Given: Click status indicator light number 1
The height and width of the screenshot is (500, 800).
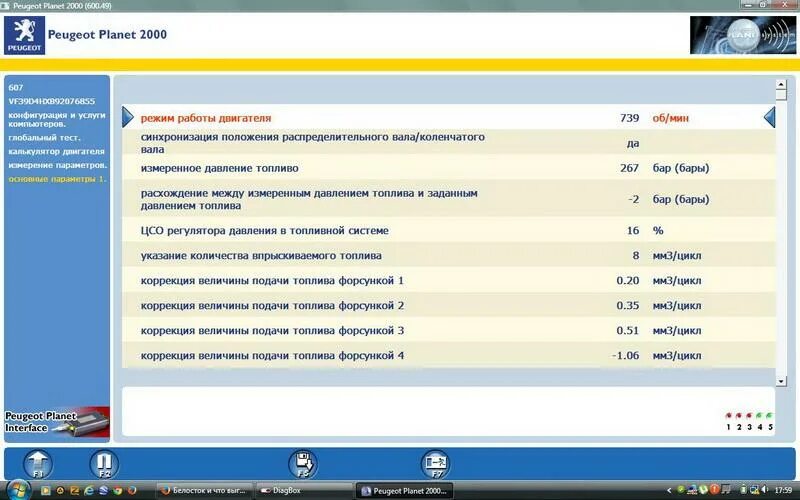Looking at the screenshot, I should pos(729,416).
